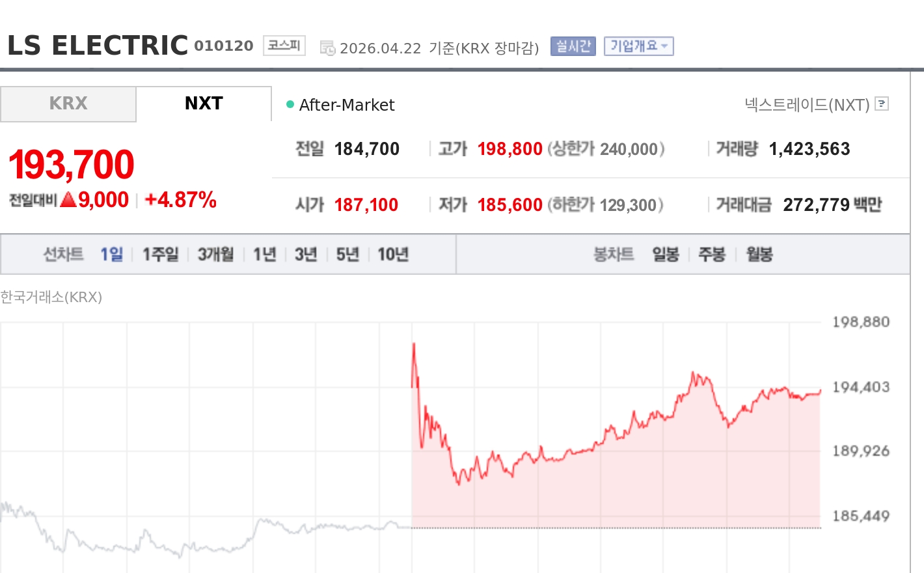Choose the 1년 chart range
924x573 pixels.
(265, 254)
